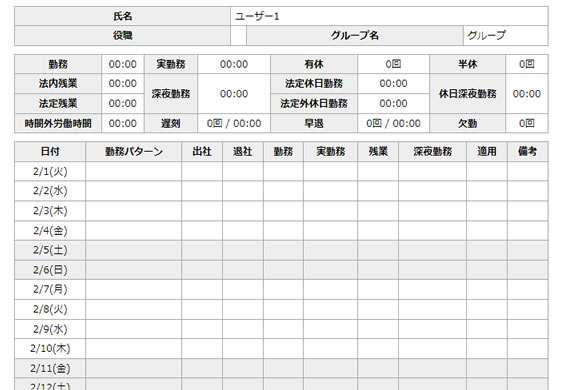Click the 退社 column header
This screenshot has height=390, width=570.
pos(243,152)
